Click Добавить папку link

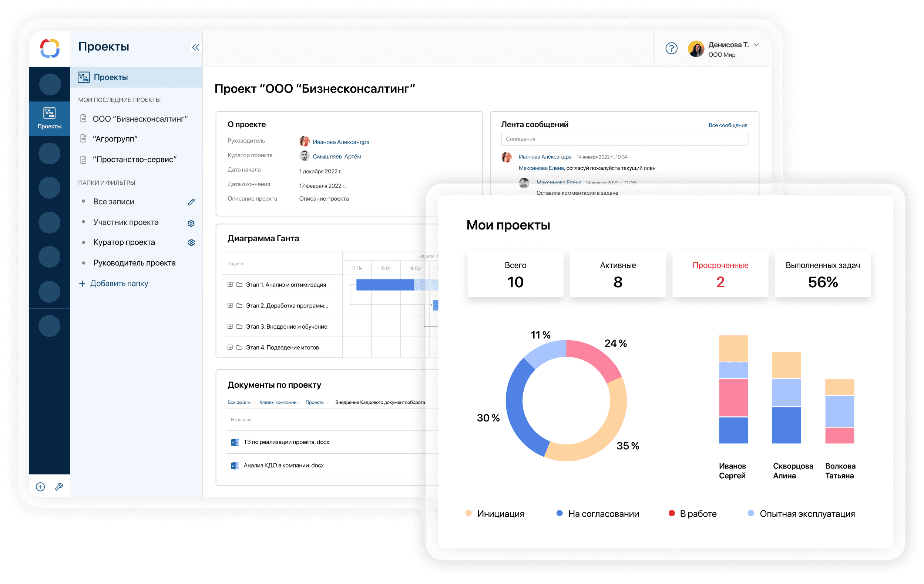tap(114, 283)
